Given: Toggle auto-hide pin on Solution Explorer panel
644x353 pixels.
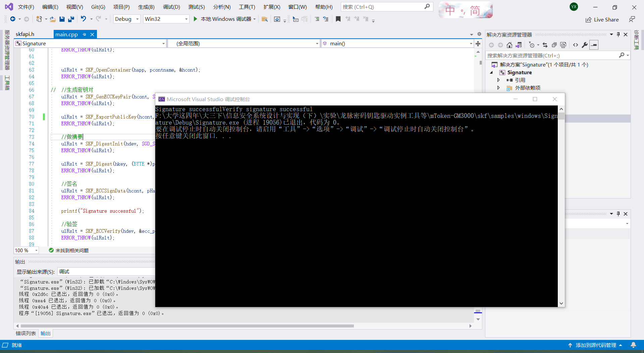Looking at the screenshot, I should point(619,35).
